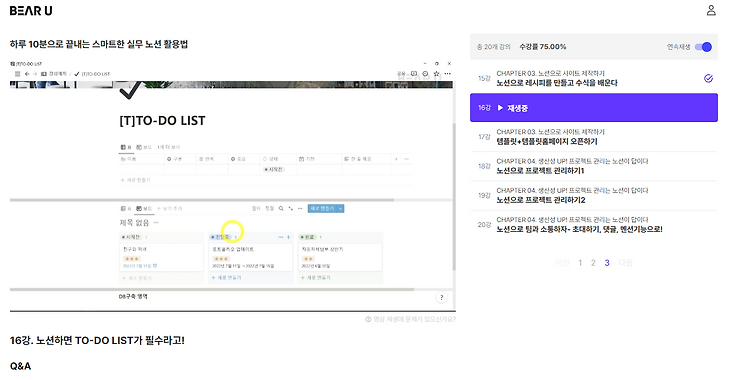The image size is (750, 380).
Task: Click 보기 추가 add view button
Action: point(170,209)
